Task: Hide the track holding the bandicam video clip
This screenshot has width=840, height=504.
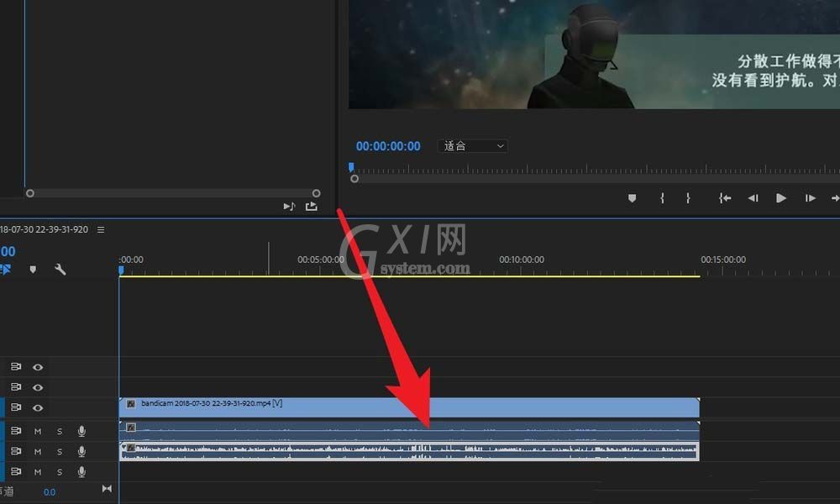Action: (38, 407)
